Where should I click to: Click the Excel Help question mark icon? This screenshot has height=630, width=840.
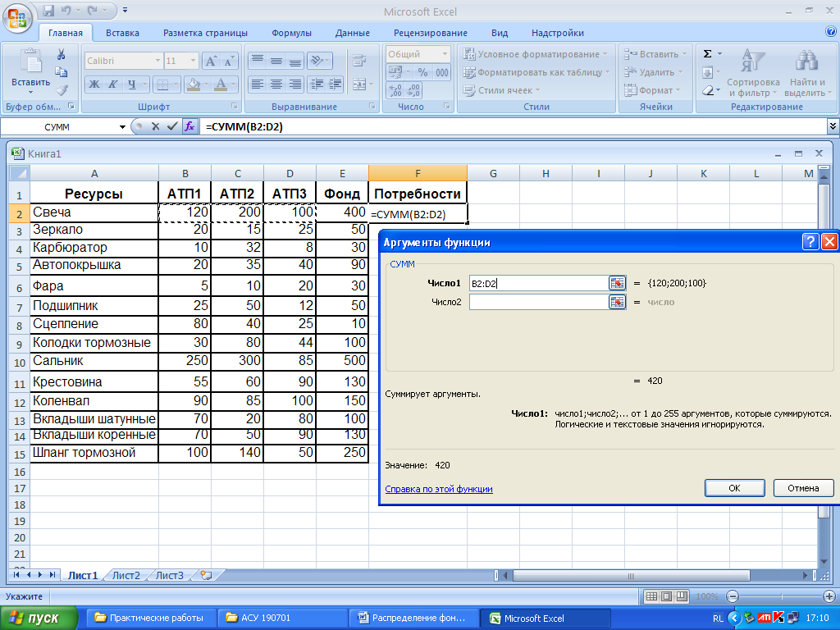(831, 32)
